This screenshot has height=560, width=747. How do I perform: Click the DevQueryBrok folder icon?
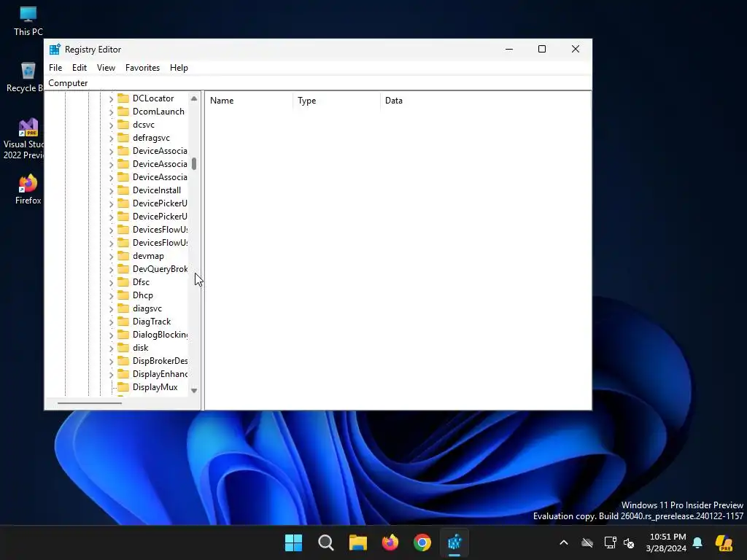tap(123, 269)
